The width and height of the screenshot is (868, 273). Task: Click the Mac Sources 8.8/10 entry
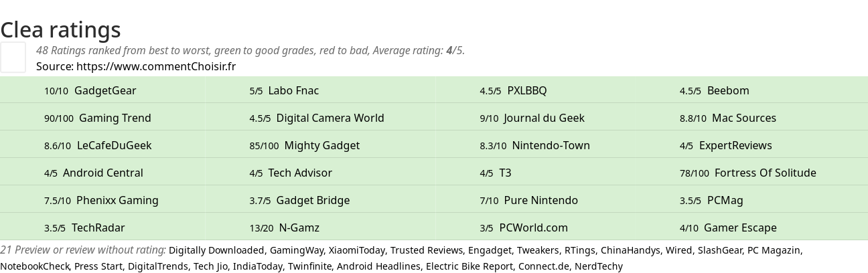point(728,118)
